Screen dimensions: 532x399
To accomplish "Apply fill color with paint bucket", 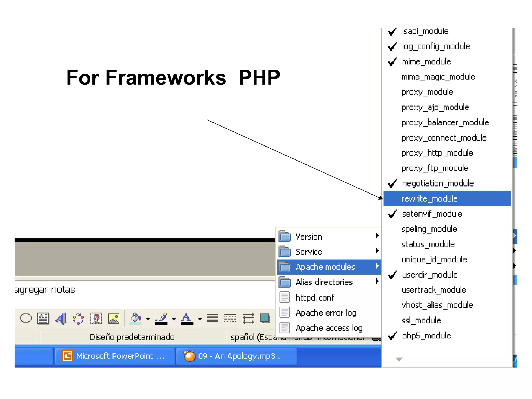I will click(136, 318).
